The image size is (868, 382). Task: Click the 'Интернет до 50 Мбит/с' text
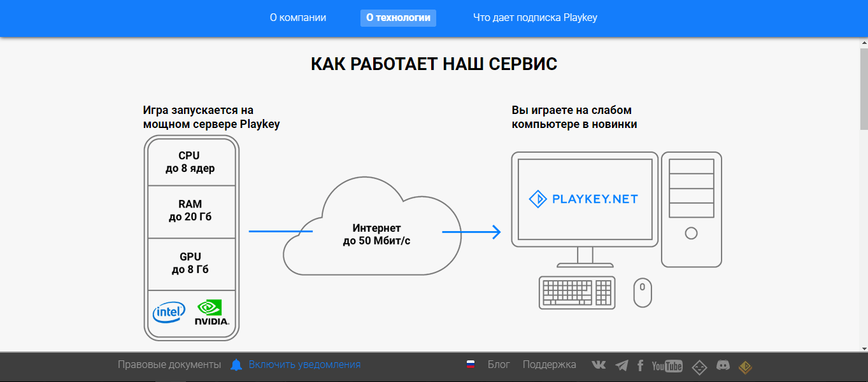376,234
